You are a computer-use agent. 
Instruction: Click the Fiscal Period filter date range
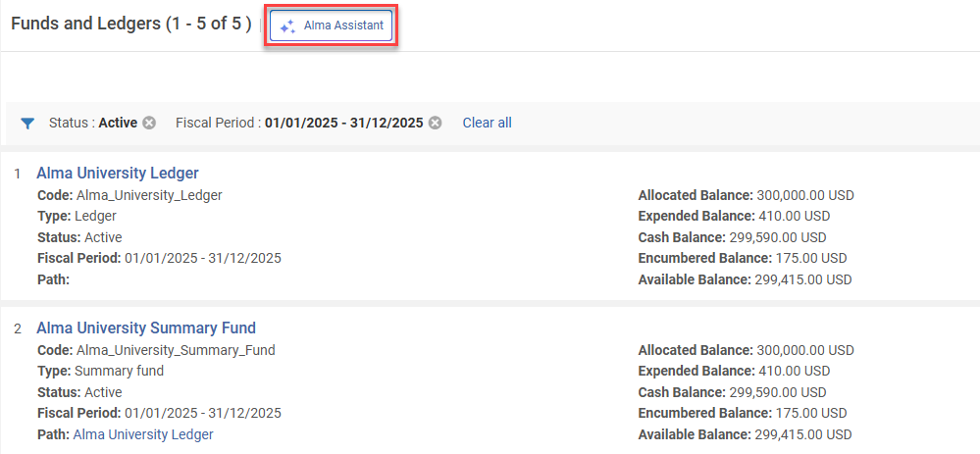343,123
